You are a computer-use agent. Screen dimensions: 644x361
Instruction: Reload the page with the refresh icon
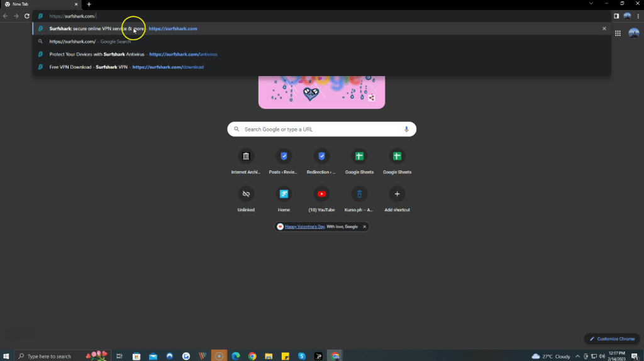point(27,16)
